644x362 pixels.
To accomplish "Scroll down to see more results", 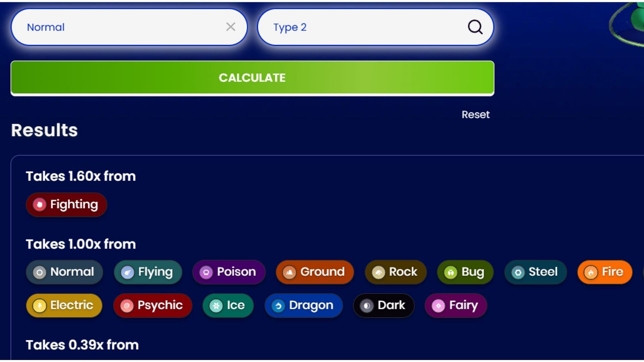I will [322, 345].
